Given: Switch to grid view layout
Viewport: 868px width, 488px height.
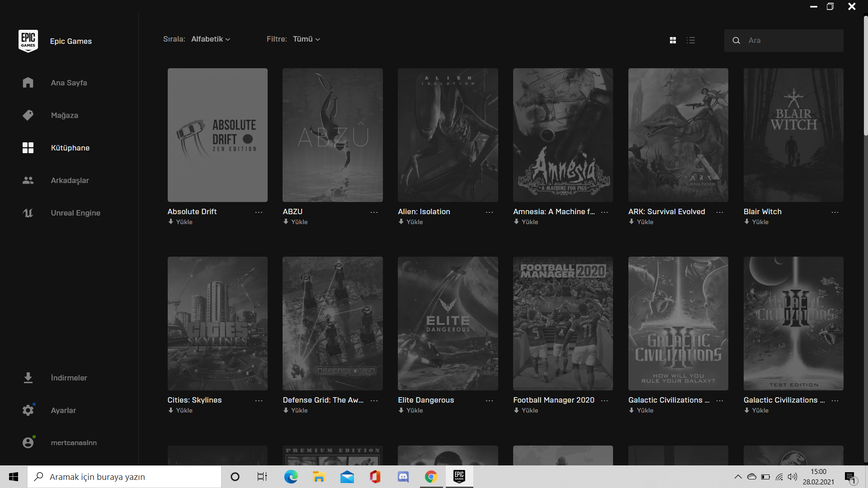Looking at the screenshot, I should point(673,40).
